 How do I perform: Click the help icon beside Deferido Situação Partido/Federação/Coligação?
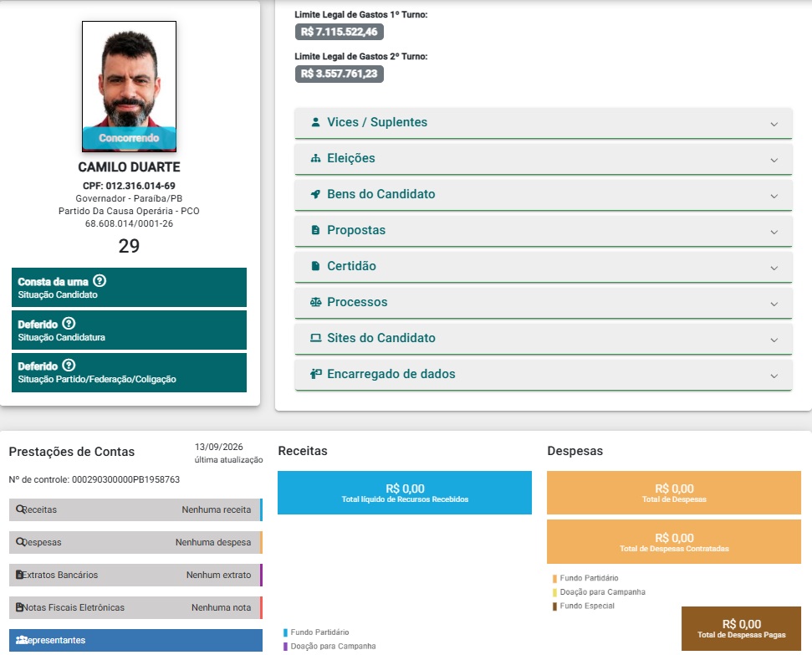tap(69, 366)
